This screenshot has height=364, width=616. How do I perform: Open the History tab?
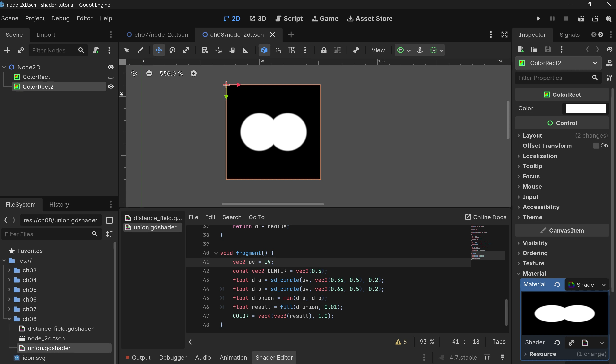click(59, 205)
